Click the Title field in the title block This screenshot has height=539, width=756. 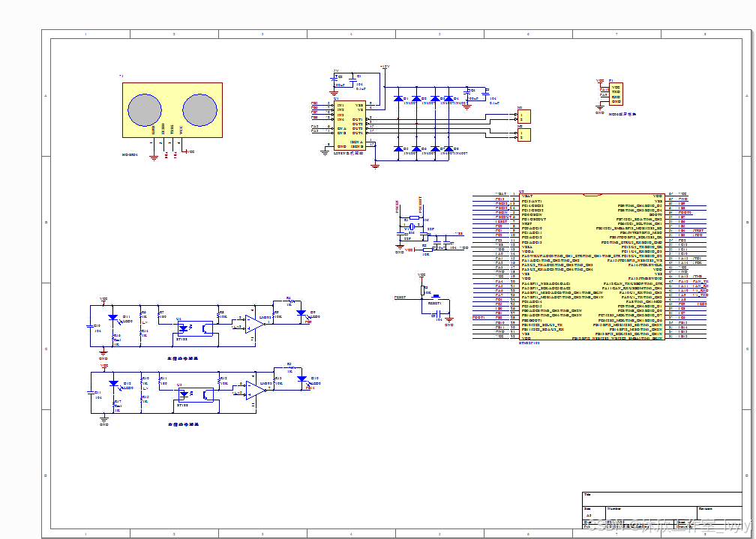[x=662, y=499]
